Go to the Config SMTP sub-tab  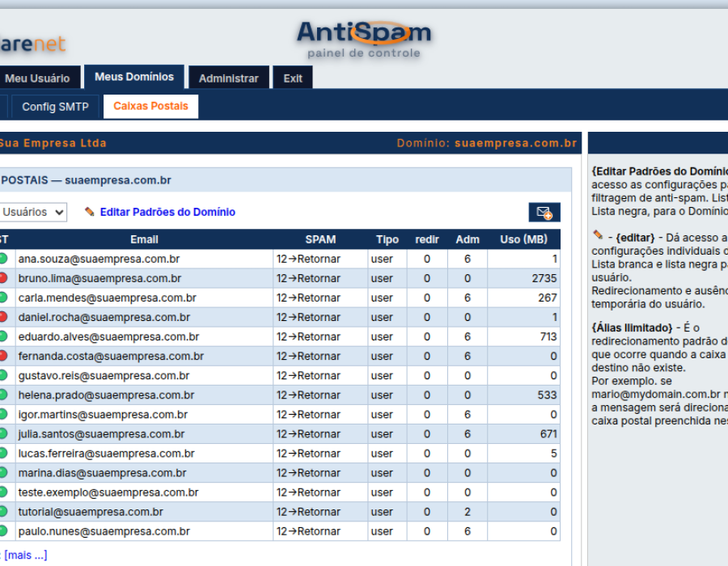tap(55, 107)
